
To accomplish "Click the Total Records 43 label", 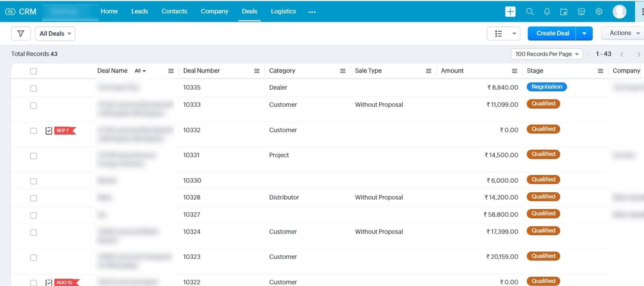I will tap(34, 54).
